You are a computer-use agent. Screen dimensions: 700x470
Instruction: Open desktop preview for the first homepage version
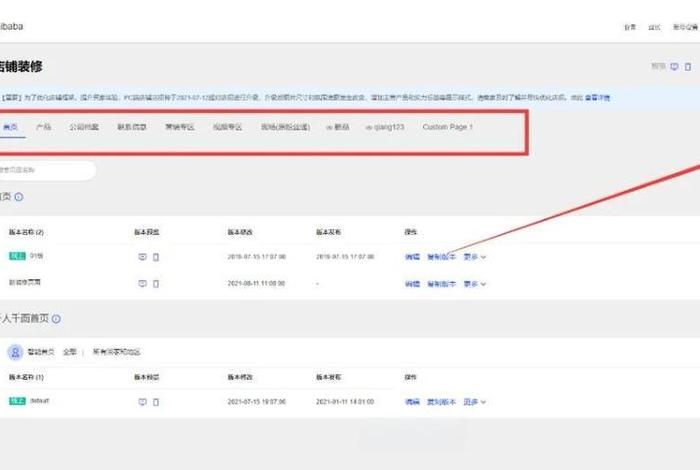click(143, 257)
